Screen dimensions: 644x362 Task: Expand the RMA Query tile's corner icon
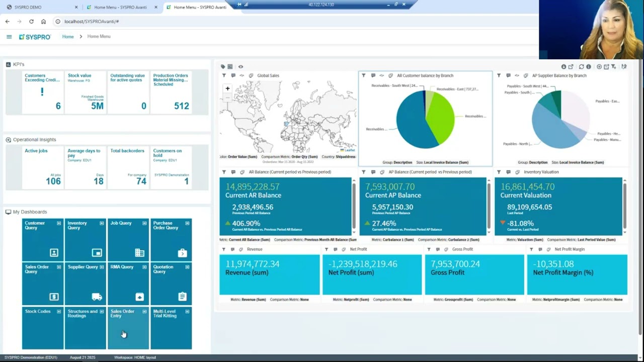point(144,267)
